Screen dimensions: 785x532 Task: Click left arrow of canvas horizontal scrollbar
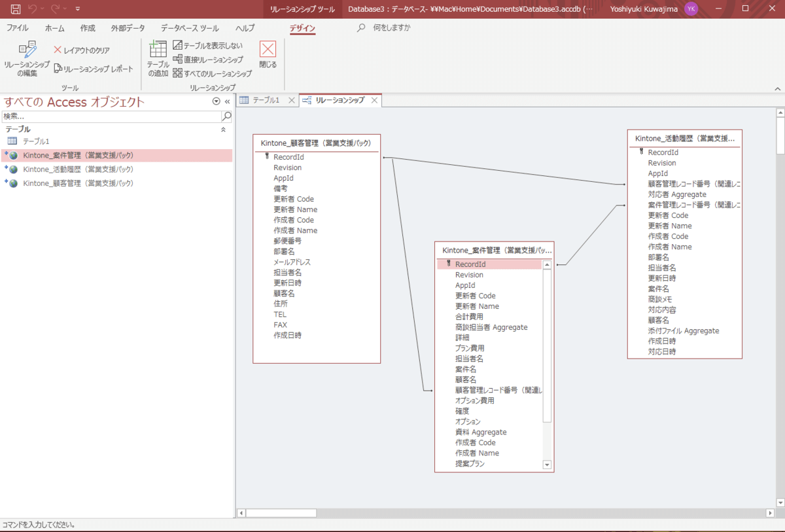241,513
